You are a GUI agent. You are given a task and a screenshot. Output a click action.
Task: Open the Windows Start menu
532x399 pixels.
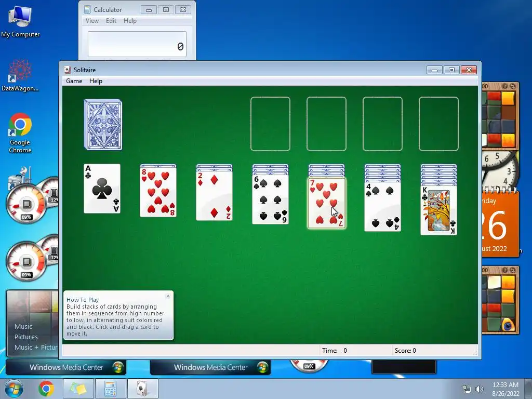pyautogui.click(x=14, y=389)
